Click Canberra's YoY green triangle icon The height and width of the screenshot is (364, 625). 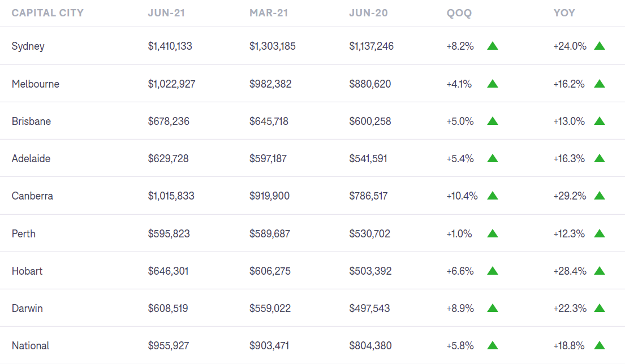[x=600, y=196]
